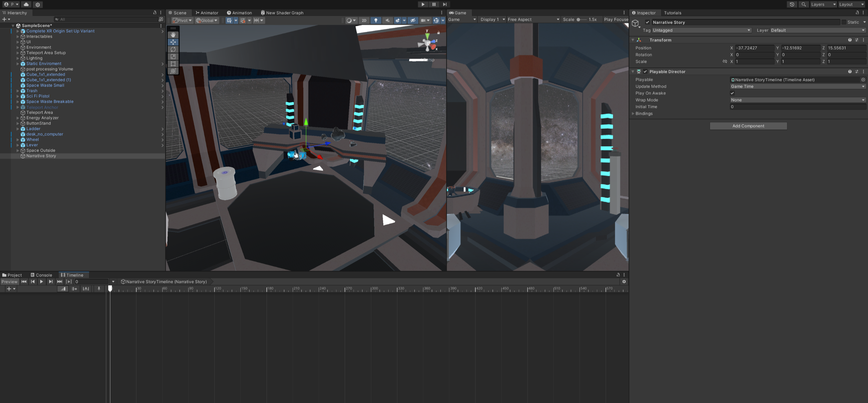Open Timeline settings gear icon

point(624,282)
